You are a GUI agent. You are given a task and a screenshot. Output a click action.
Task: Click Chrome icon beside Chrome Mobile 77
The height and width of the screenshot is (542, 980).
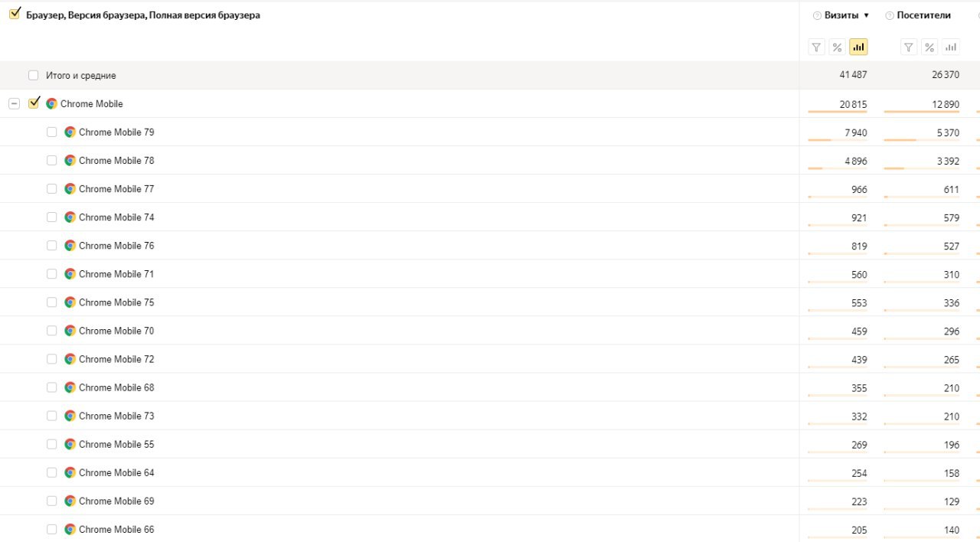(x=70, y=188)
